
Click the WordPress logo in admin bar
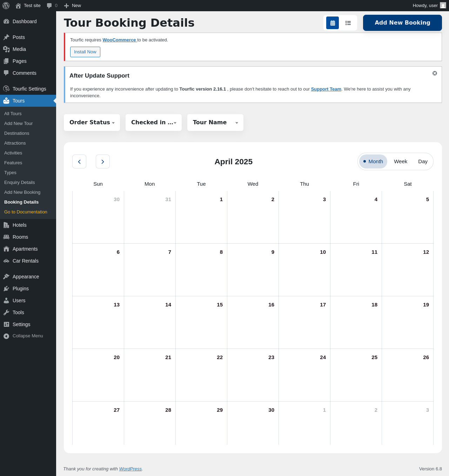pos(6,6)
